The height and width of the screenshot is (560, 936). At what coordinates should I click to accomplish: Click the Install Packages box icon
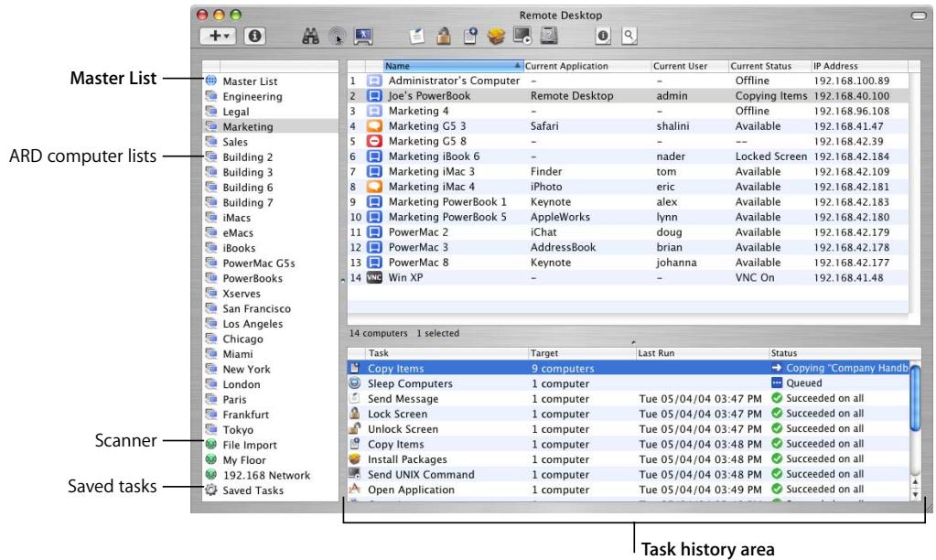(496, 37)
